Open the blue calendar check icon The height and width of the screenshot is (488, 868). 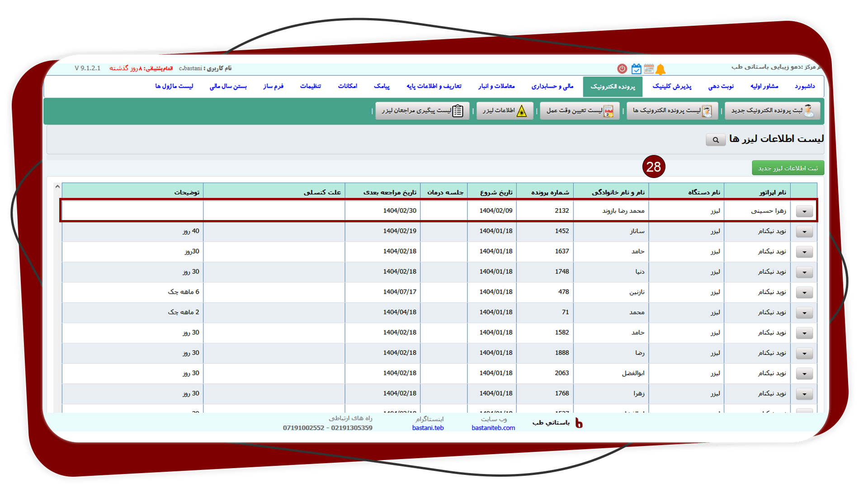pos(636,69)
